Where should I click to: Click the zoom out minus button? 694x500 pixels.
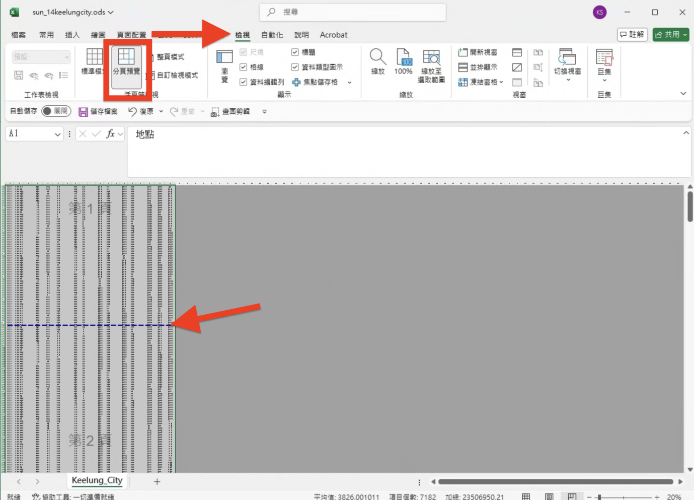[x=589, y=497]
